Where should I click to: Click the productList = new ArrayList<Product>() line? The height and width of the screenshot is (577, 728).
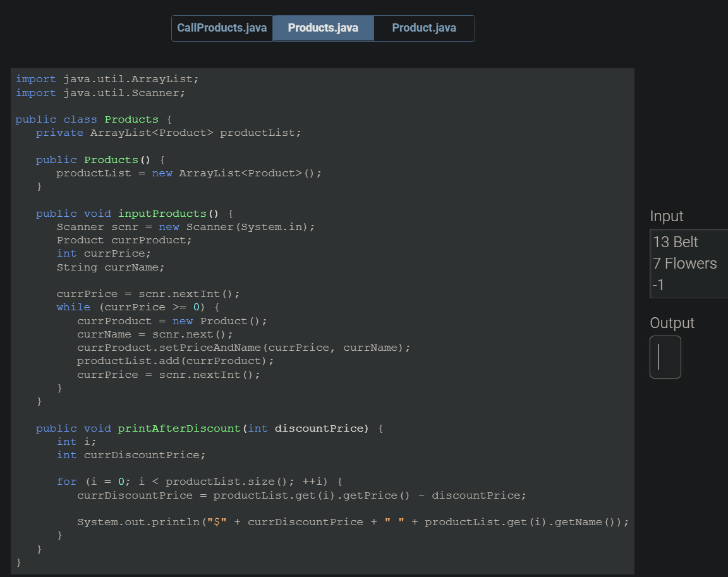pos(189,173)
